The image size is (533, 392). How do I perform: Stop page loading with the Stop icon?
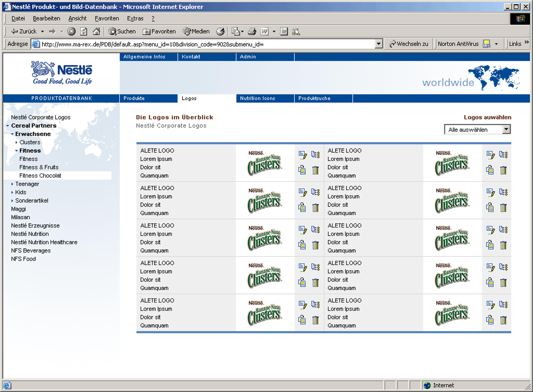[x=71, y=31]
